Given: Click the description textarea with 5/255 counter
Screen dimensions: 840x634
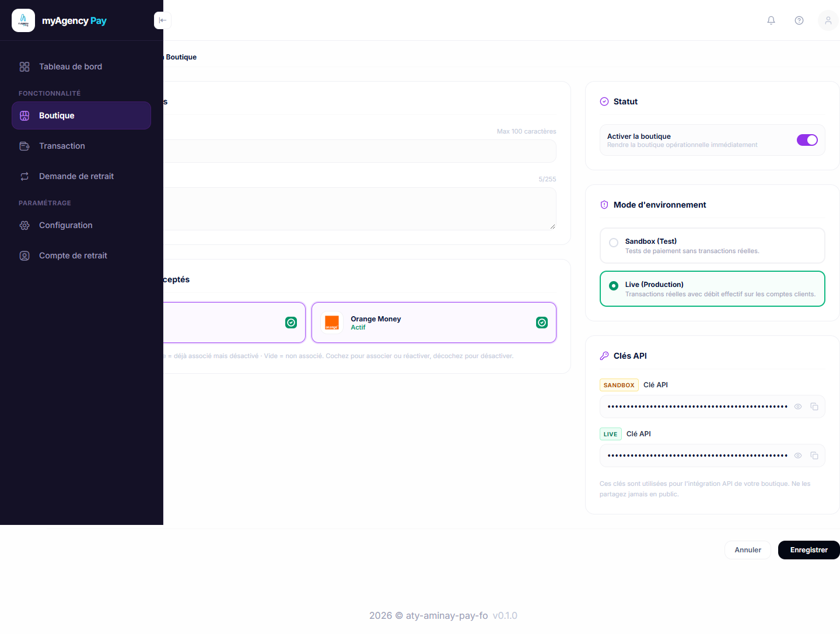Looking at the screenshot, I should pos(359,209).
